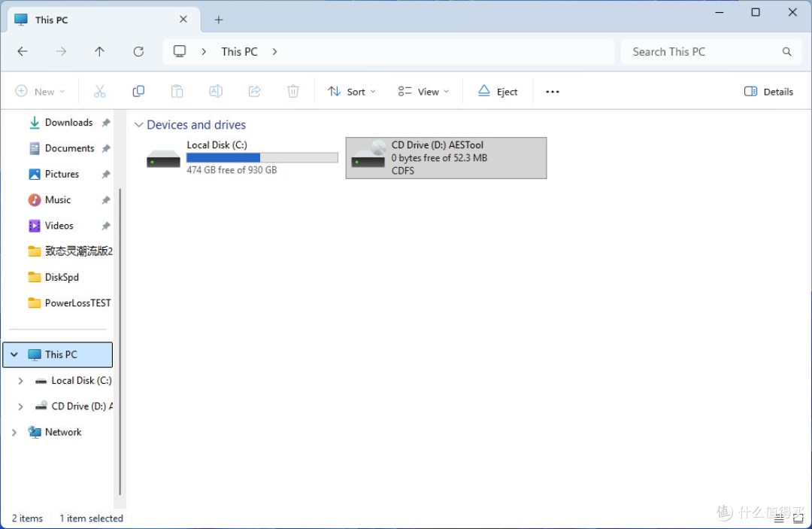Viewport: 812px width, 529px height.
Task: Click the pin icon next to Videos
Action: 106,226
